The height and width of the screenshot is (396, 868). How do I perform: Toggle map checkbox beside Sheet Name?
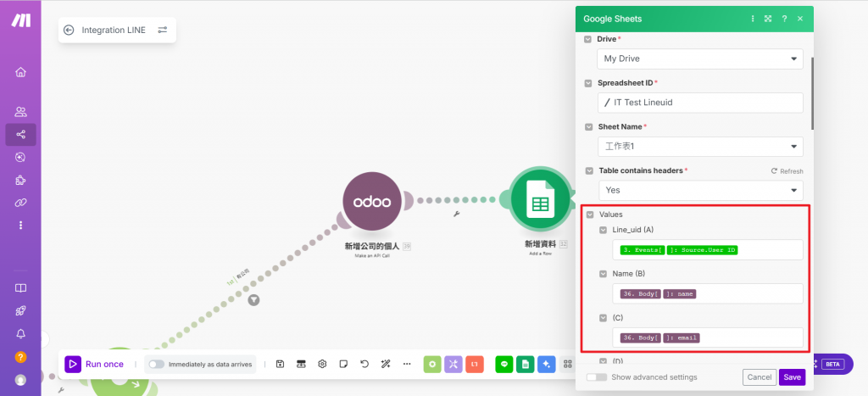588,127
